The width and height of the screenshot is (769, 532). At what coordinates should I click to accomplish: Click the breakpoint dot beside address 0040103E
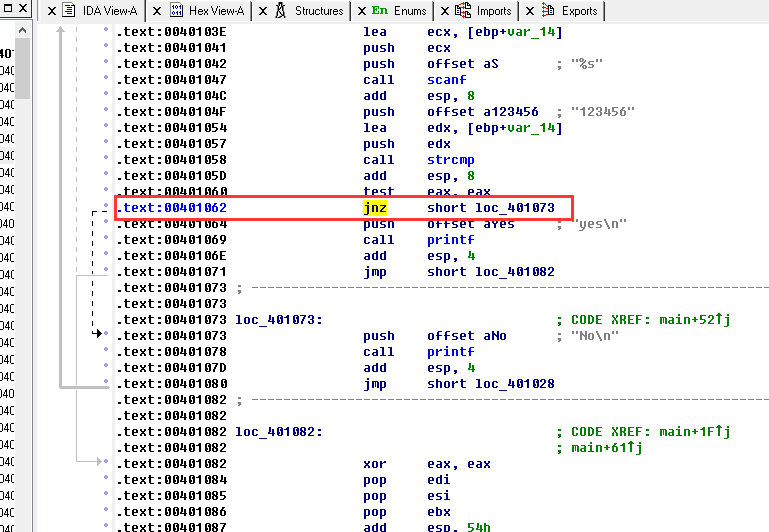tap(106, 32)
